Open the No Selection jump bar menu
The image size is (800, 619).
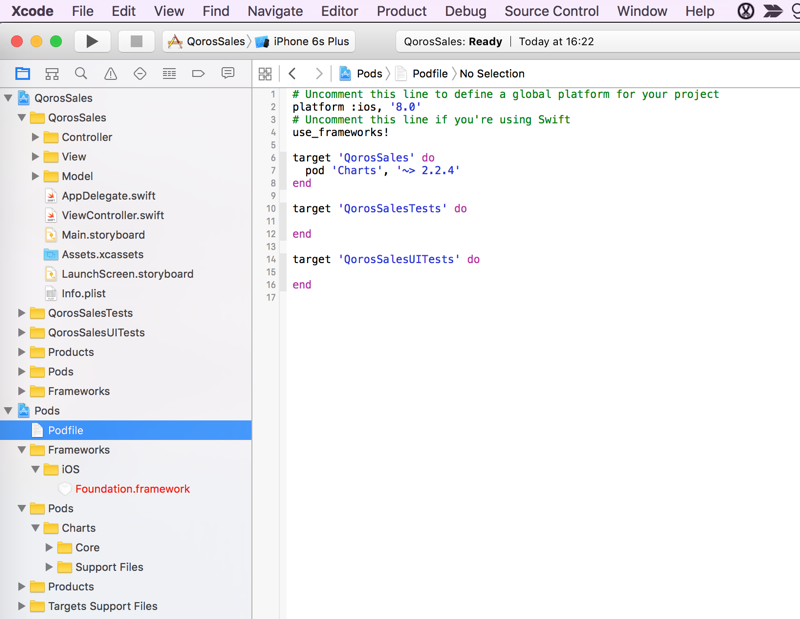[492, 73]
